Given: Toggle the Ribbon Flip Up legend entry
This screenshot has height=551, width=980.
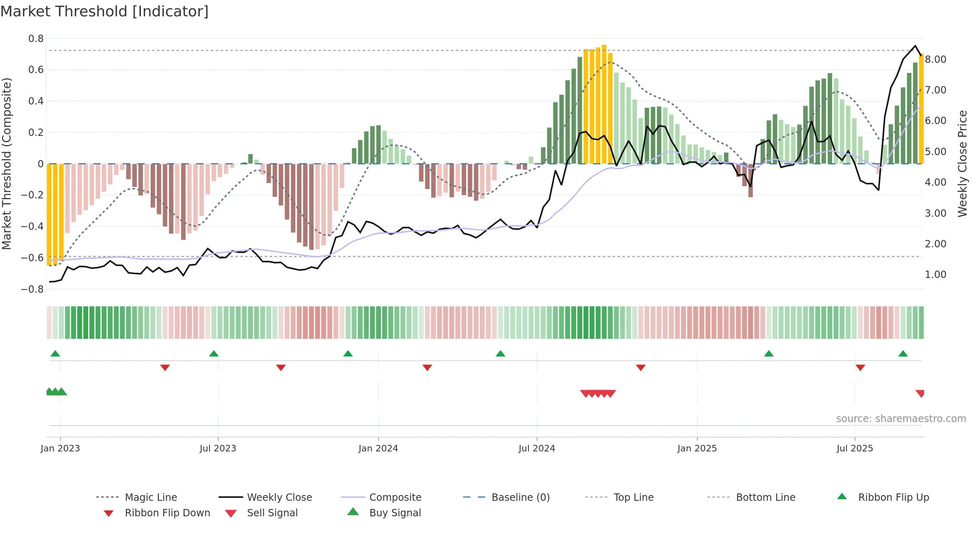Looking at the screenshot, I should click(x=883, y=497).
